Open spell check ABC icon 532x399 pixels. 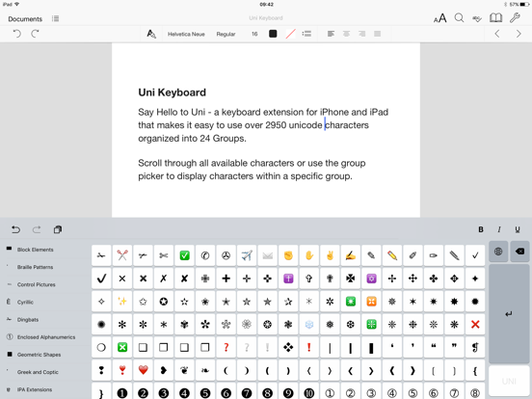tap(477, 18)
